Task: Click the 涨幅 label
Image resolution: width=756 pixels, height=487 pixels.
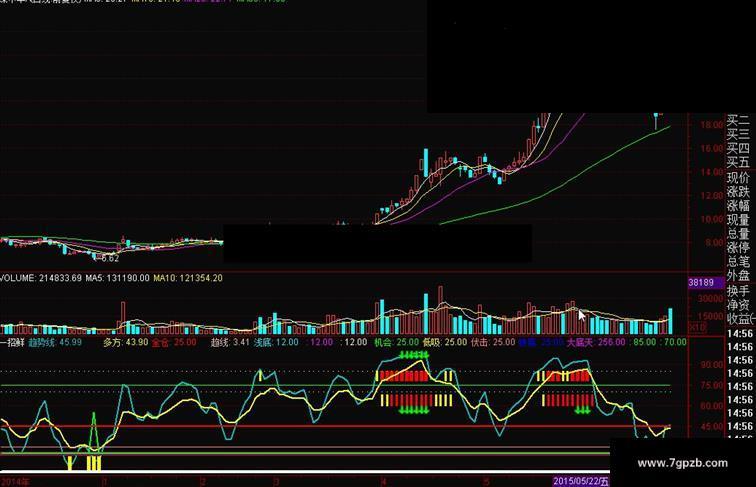Action: pyautogui.click(x=738, y=205)
